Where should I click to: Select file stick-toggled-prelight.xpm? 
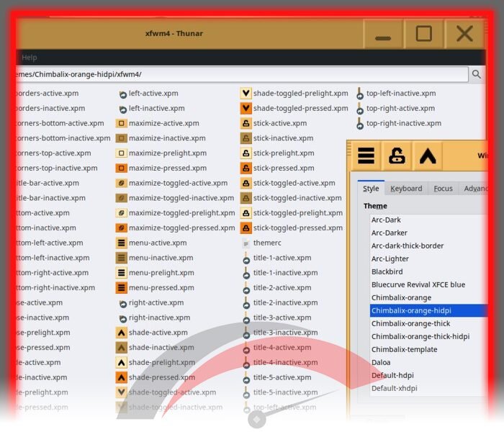tap(298, 213)
